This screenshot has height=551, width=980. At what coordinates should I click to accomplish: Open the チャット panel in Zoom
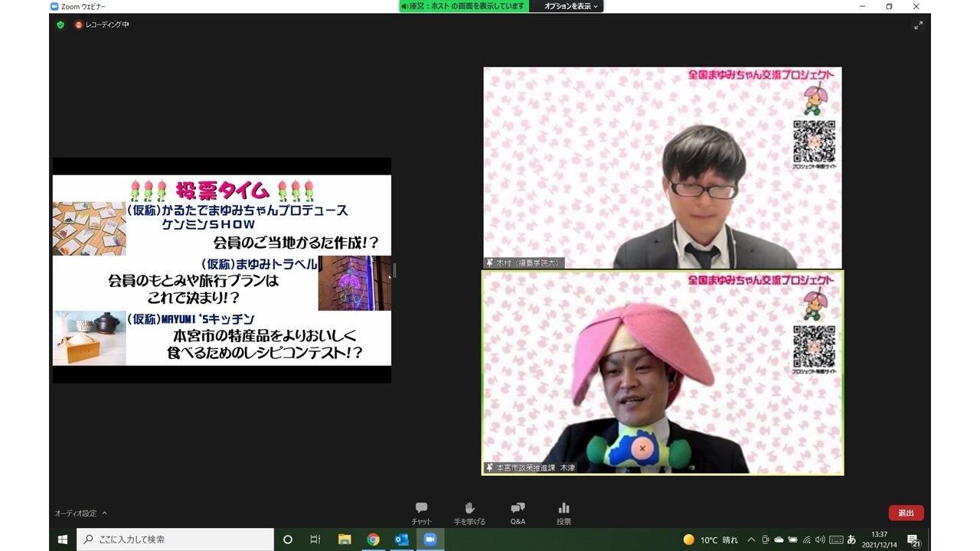(422, 509)
